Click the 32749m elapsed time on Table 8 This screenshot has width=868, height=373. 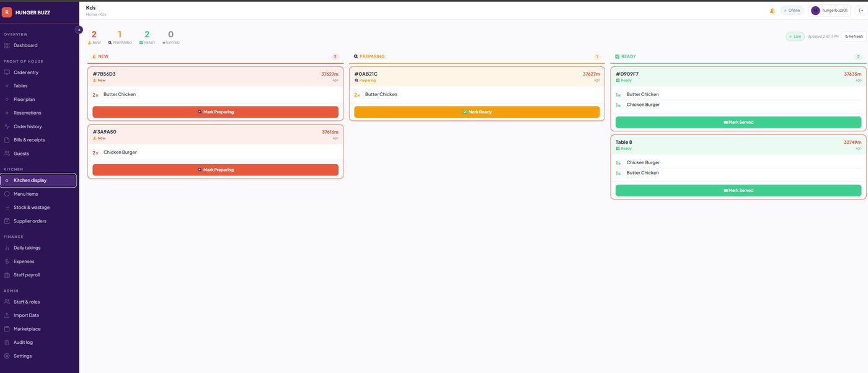coord(852,142)
